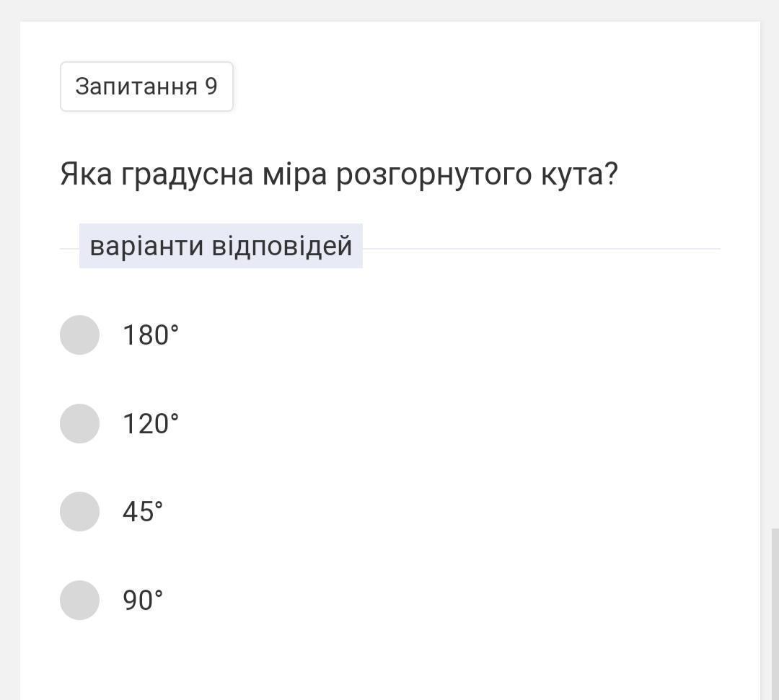Click the word відповідей in the options header

[282, 247]
